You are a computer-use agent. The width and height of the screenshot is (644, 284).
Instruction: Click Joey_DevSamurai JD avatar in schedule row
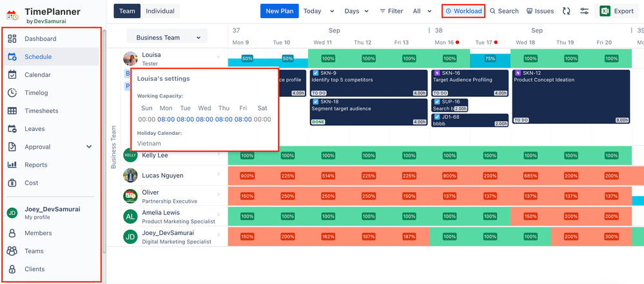click(x=130, y=237)
